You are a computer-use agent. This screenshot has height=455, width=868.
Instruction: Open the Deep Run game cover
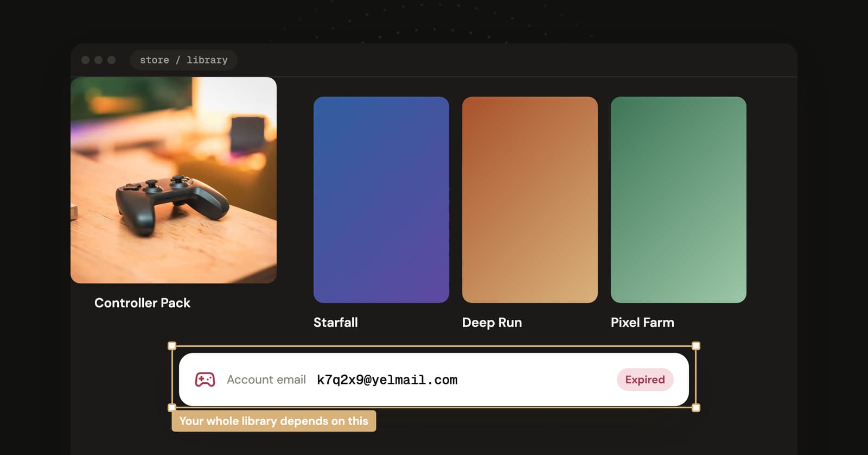pyautogui.click(x=530, y=200)
